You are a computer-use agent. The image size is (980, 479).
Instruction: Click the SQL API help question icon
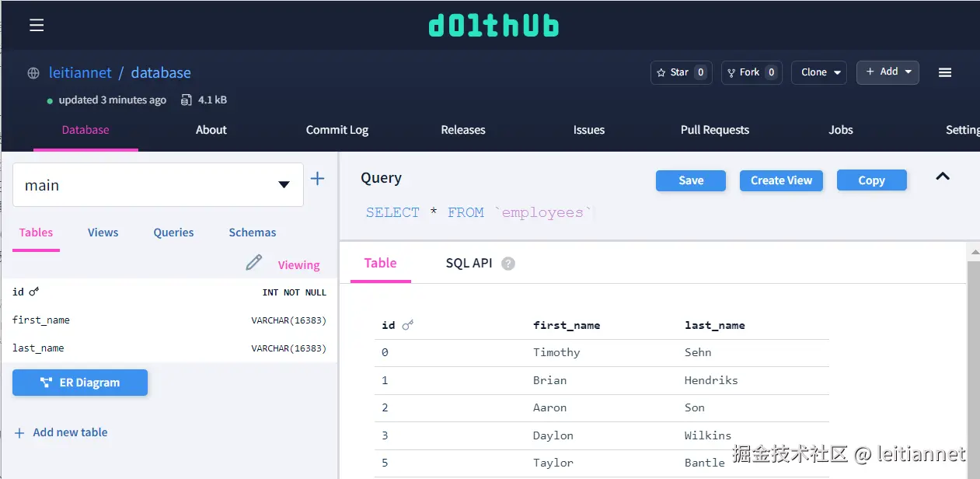click(508, 264)
